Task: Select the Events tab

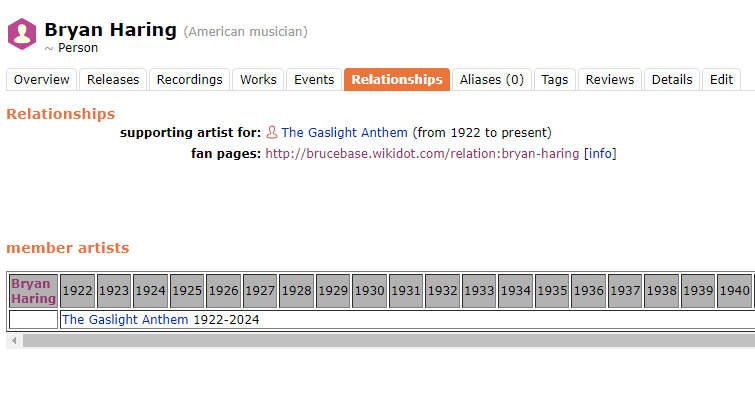Action: coord(314,79)
